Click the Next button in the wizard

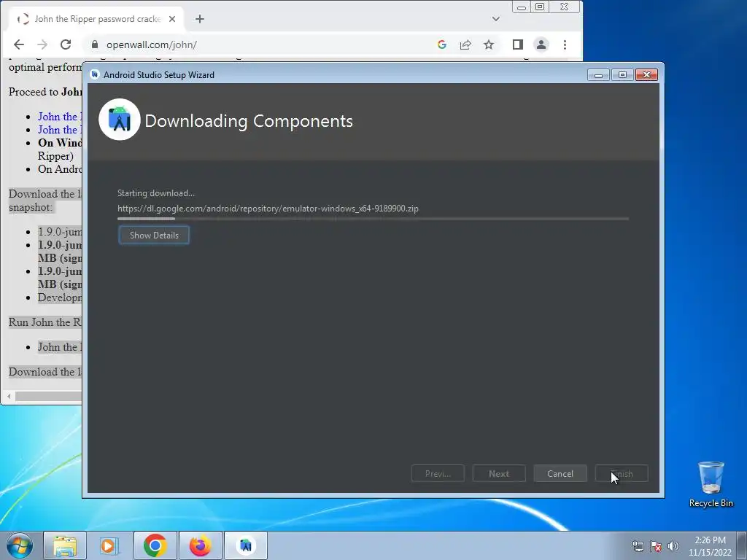click(x=499, y=474)
